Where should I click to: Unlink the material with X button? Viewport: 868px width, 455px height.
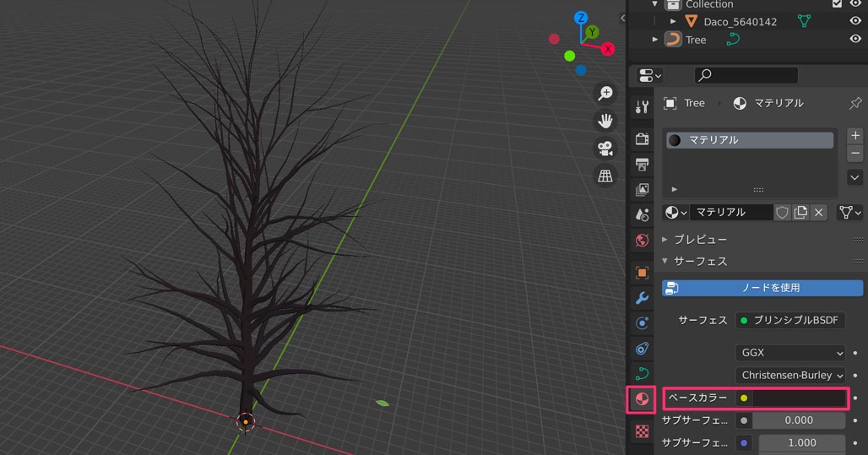click(x=819, y=213)
